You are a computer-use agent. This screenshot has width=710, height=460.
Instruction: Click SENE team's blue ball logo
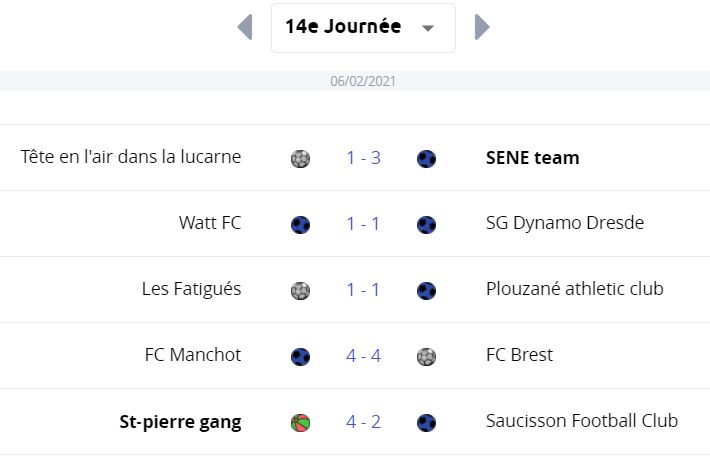[426, 158]
